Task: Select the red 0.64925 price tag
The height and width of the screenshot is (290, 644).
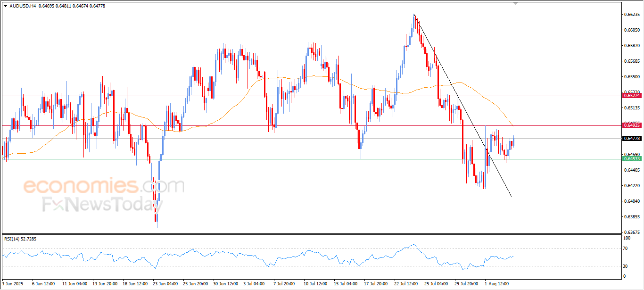Action: (631, 125)
